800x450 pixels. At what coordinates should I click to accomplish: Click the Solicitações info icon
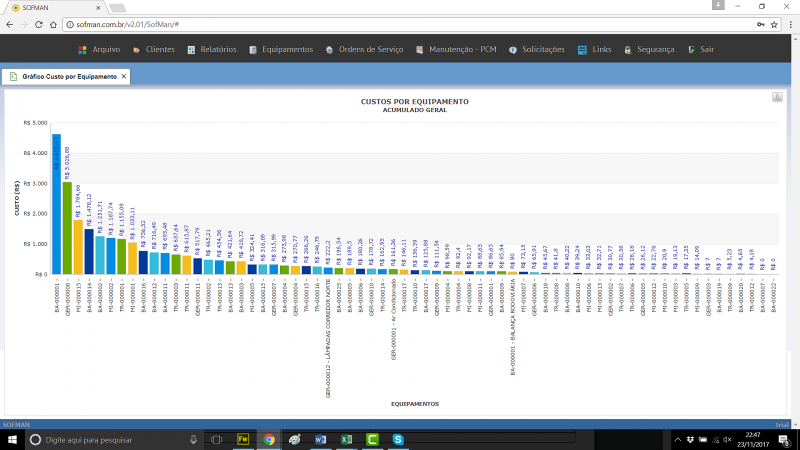pos(512,49)
